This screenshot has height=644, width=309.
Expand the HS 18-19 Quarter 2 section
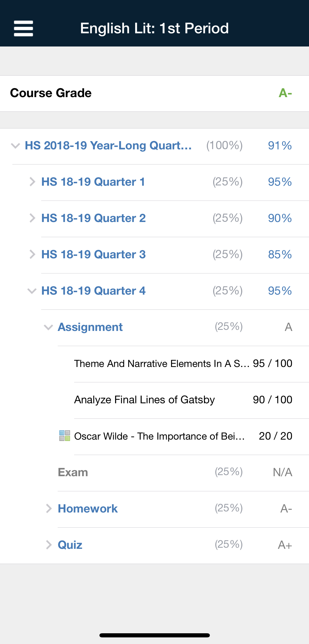click(x=32, y=218)
